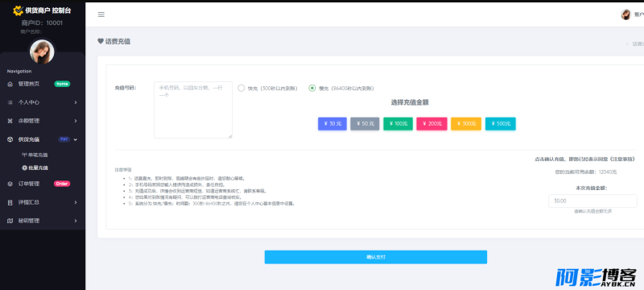
Task: Expand the 秘钥管理 submenu chevron
Action: click(76, 221)
